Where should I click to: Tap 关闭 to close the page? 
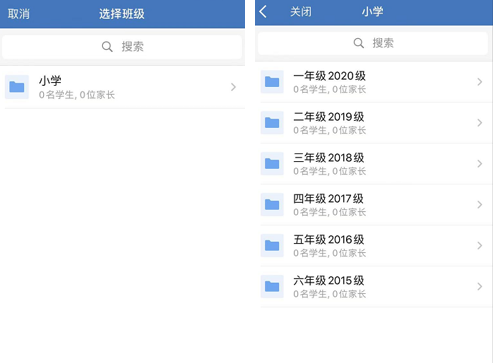point(301,12)
